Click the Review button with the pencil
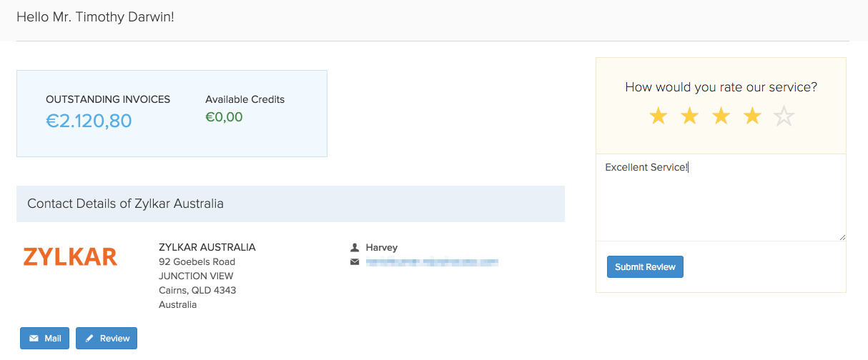 107,339
